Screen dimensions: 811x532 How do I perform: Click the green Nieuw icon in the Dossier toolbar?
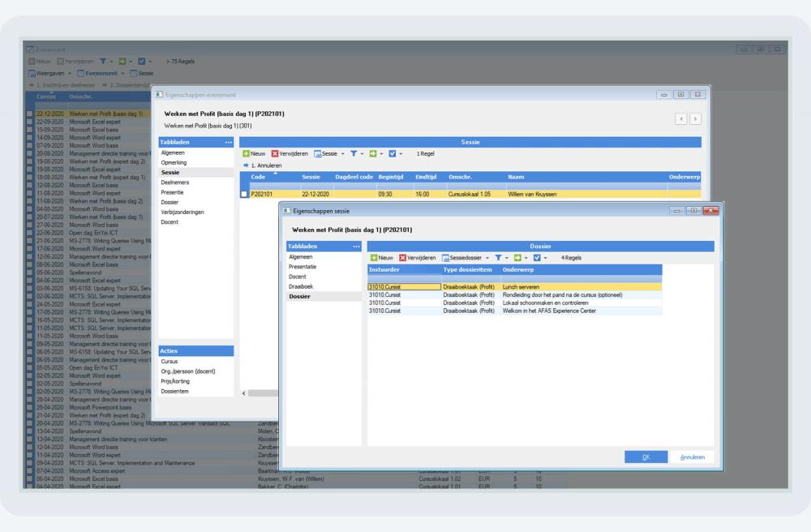pos(374,257)
